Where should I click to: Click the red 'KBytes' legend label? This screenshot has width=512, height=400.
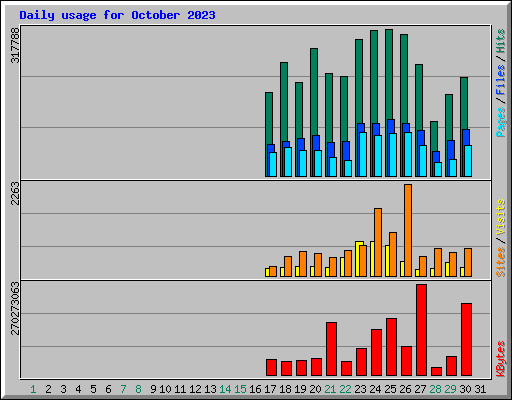click(x=501, y=359)
